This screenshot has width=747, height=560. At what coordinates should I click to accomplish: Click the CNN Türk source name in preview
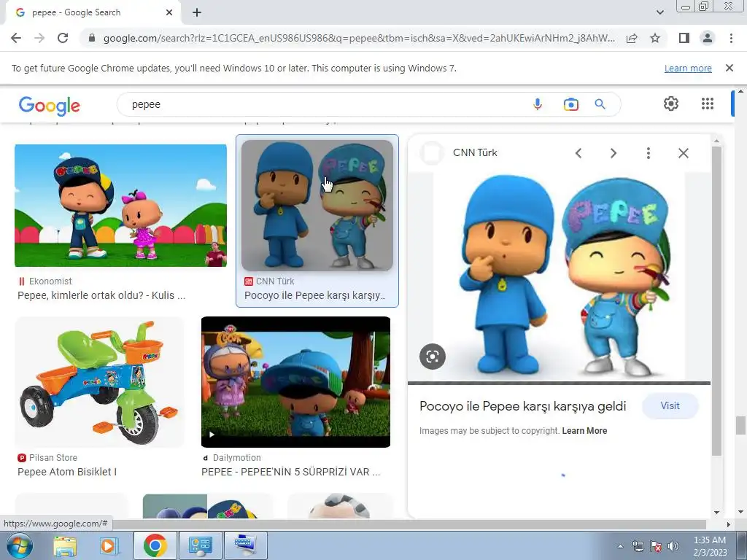(x=475, y=152)
